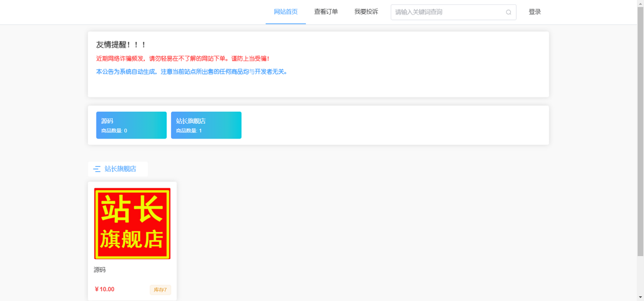
Task: Click the list icon beside 站长旗舰店 heading
Action: [x=97, y=169]
